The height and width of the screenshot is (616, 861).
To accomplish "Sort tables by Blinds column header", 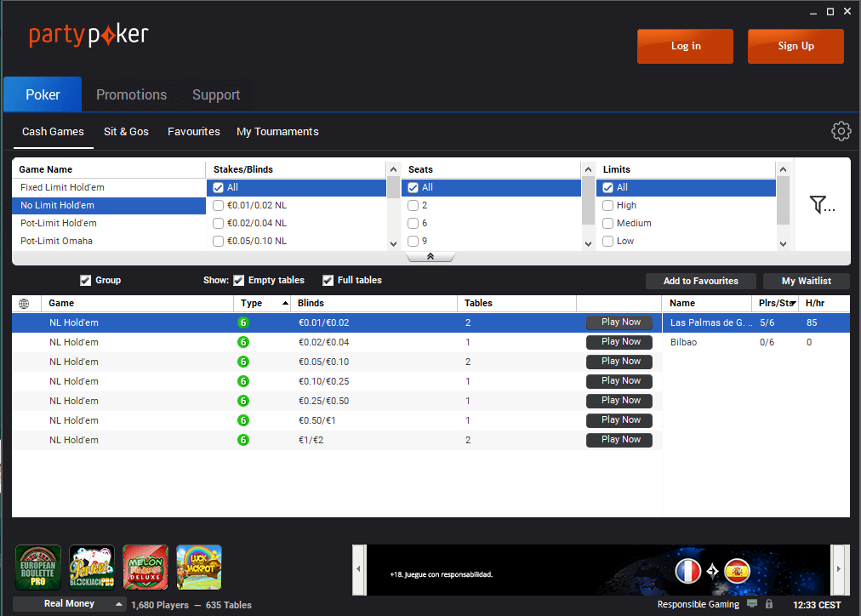I will tap(374, 303).
